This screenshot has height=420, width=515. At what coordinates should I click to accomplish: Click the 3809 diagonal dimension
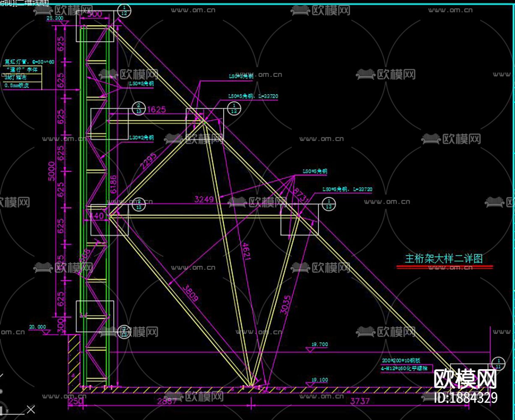(x=190, y=293)
